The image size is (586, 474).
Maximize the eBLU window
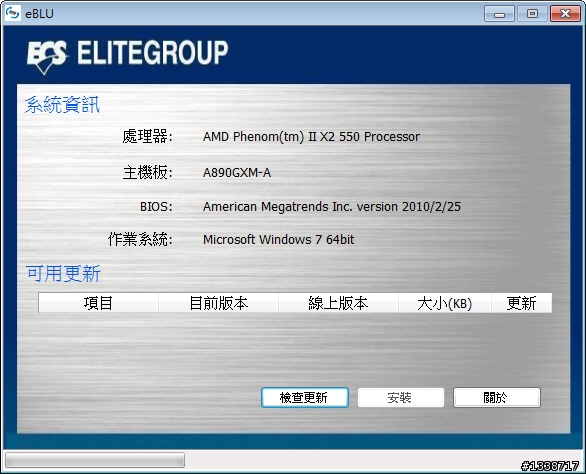tap(532, 14)
